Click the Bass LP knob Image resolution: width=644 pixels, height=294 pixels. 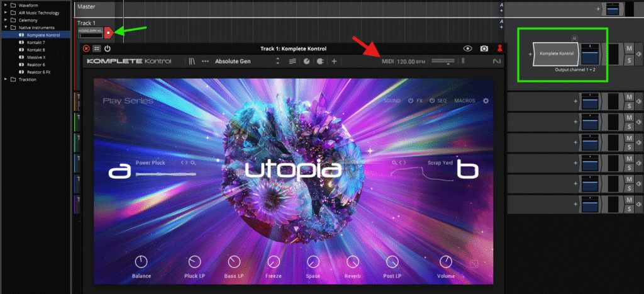[234, 261]
